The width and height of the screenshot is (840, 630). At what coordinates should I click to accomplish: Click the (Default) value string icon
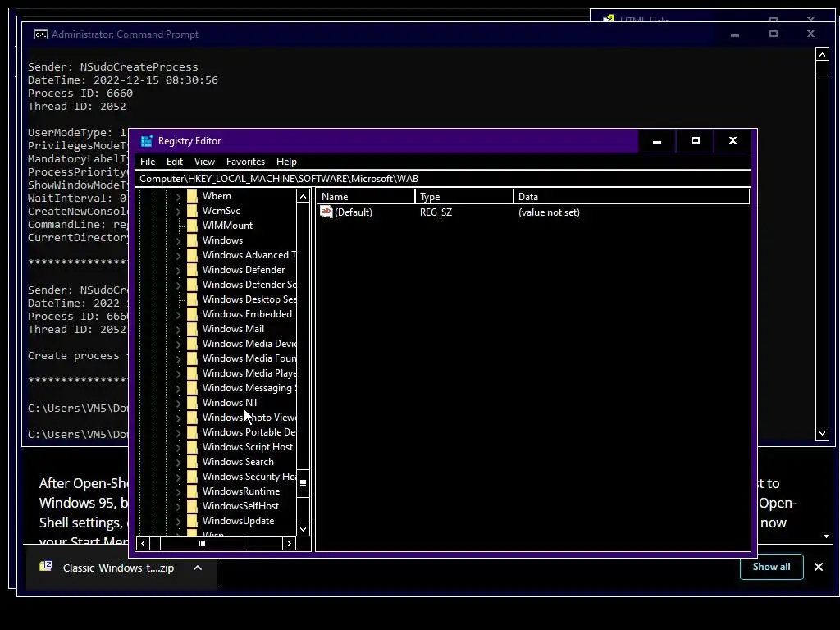tap(326, 212)
